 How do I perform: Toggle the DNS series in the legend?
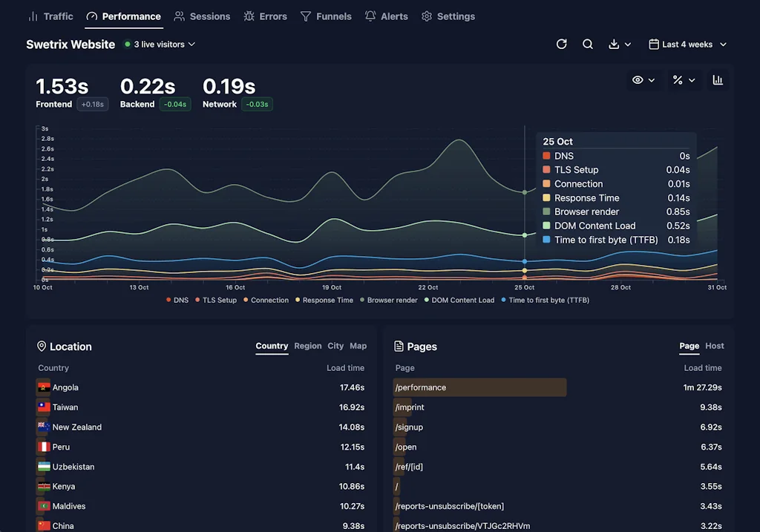coord(177,301)
